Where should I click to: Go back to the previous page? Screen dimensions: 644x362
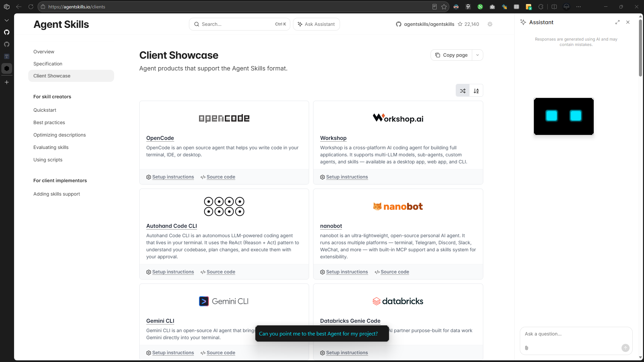pos(19,7)
